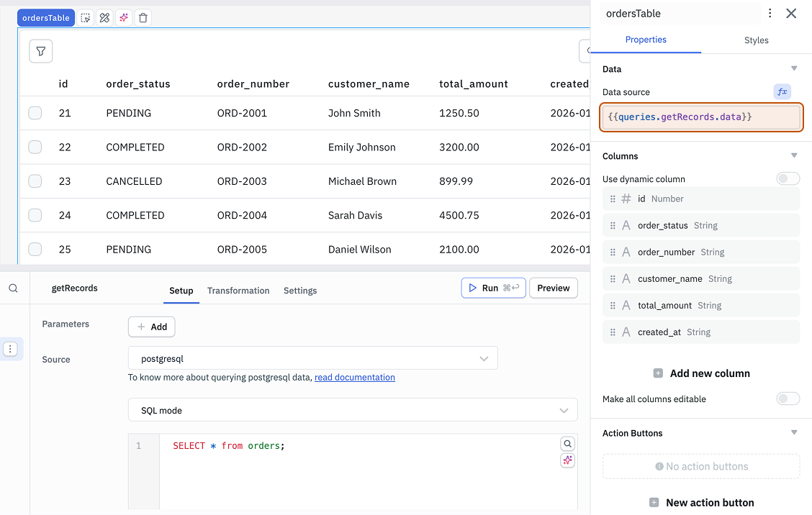Run the getRecords query
This screenshot has width=812, height=515.
493,288
